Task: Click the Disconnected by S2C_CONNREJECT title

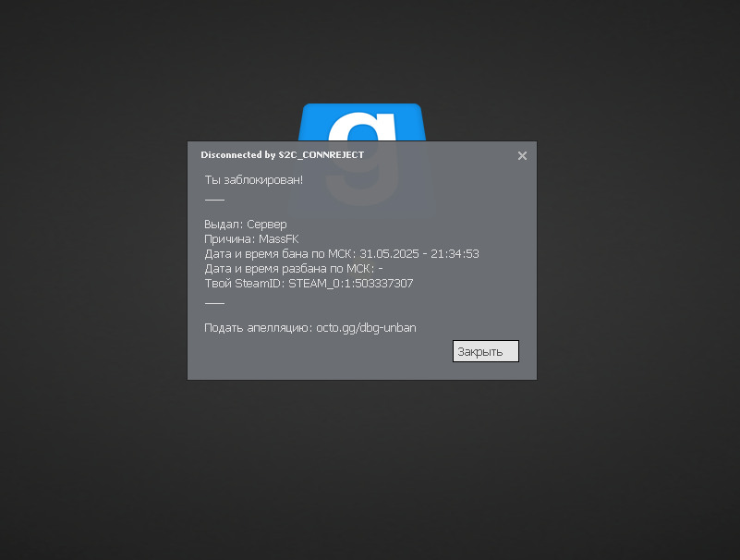Action: pyautogui.click(x=282, y=155)
